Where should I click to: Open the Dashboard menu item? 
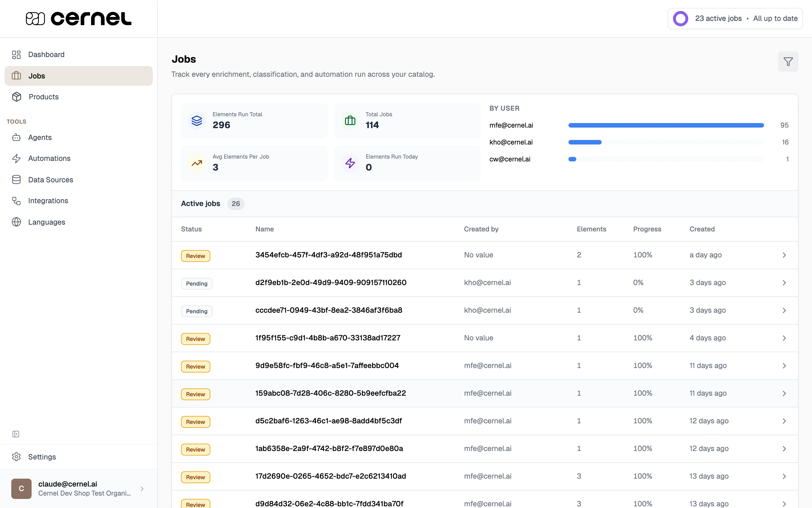(x=78, y=54)
